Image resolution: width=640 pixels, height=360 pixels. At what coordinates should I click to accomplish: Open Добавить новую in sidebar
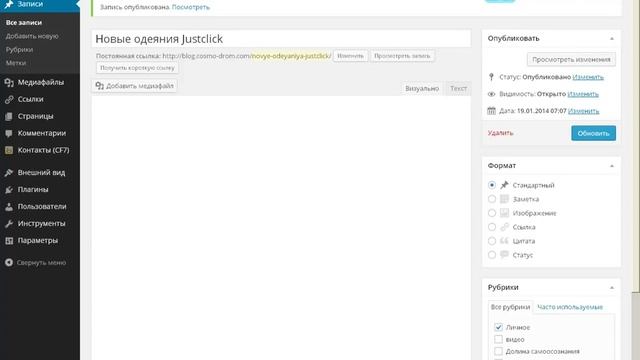(x=32, y=36)
